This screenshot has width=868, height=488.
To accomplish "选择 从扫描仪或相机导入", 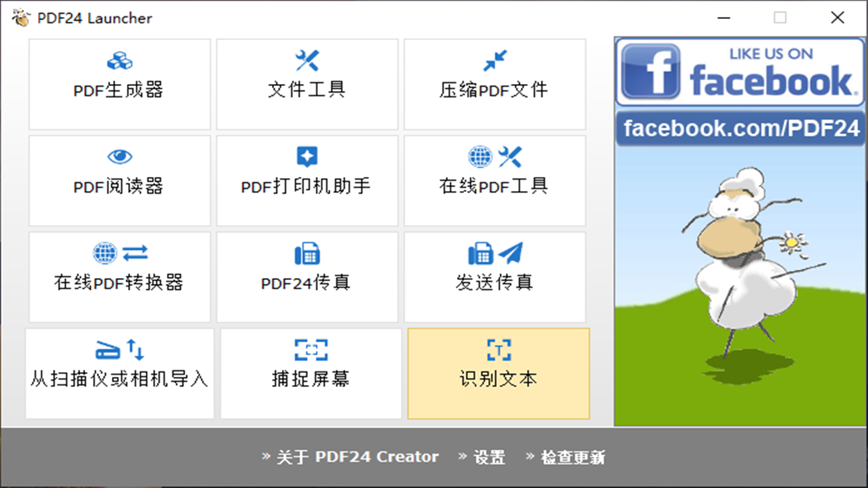I will point(119,373).
